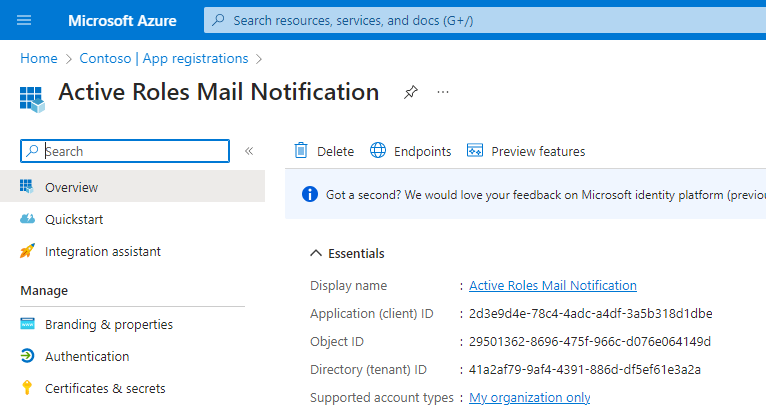Collapse the left navigation menu
The image size is (766, 409).
tap(249, 151)
